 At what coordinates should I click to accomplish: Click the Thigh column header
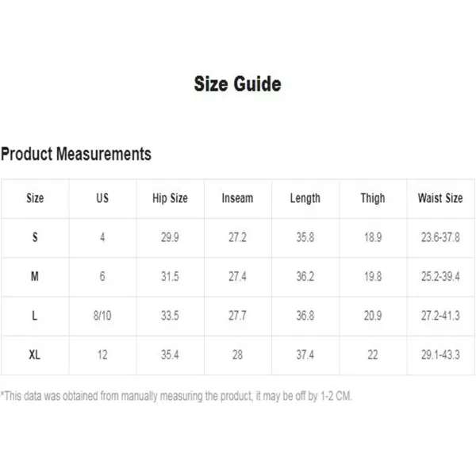click(x=373, y=198)
